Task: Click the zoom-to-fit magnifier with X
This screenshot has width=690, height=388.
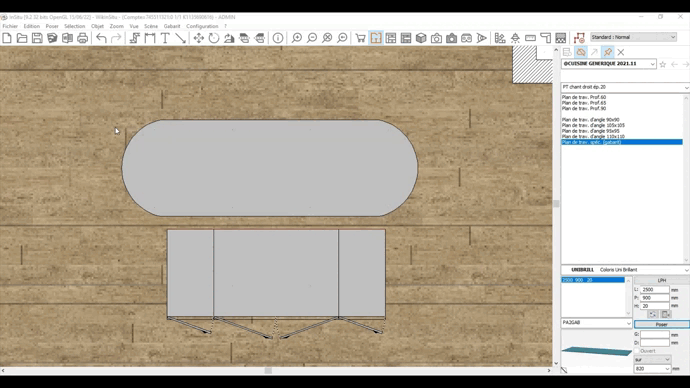Action: 327,38
